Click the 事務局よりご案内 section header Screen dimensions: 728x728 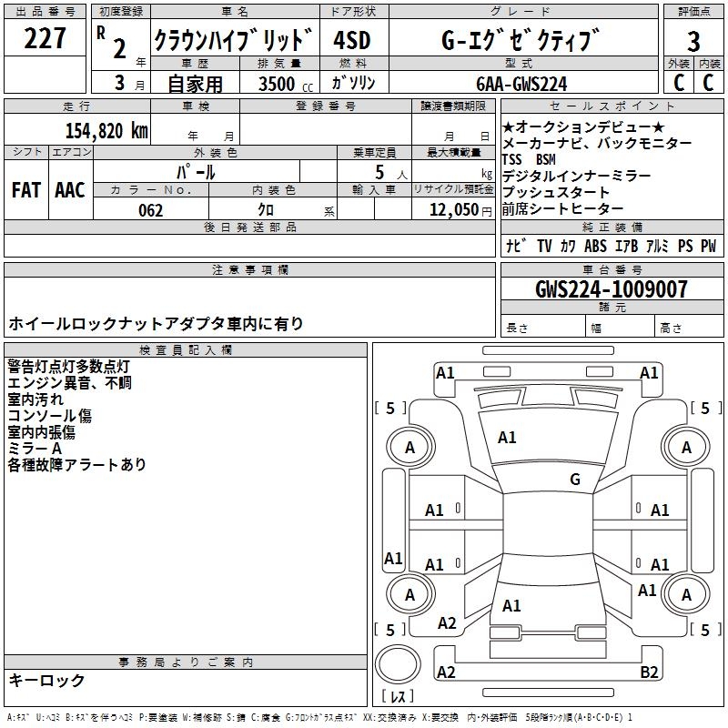pos(186,662)
